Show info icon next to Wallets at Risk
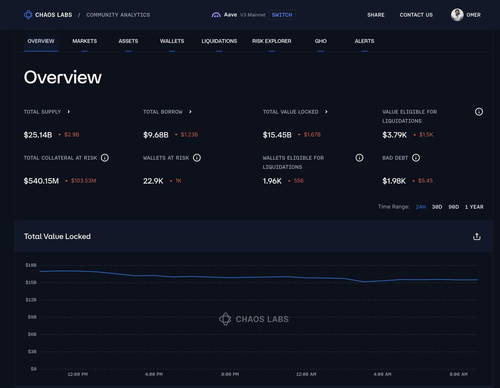Viewport: 500px width, 388px height. (x=197, y=158)
